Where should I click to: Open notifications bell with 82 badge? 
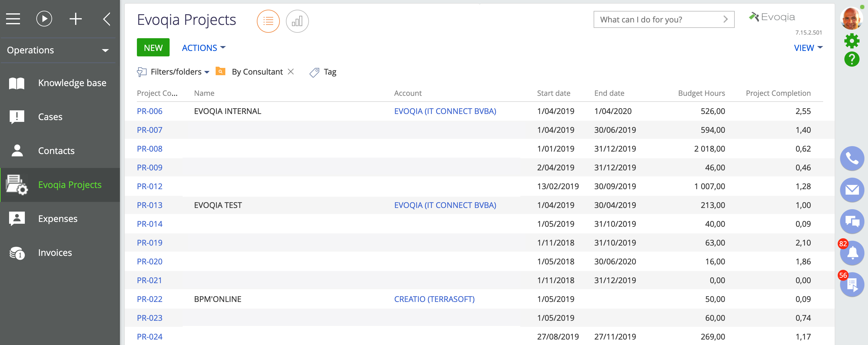[852, 253]
